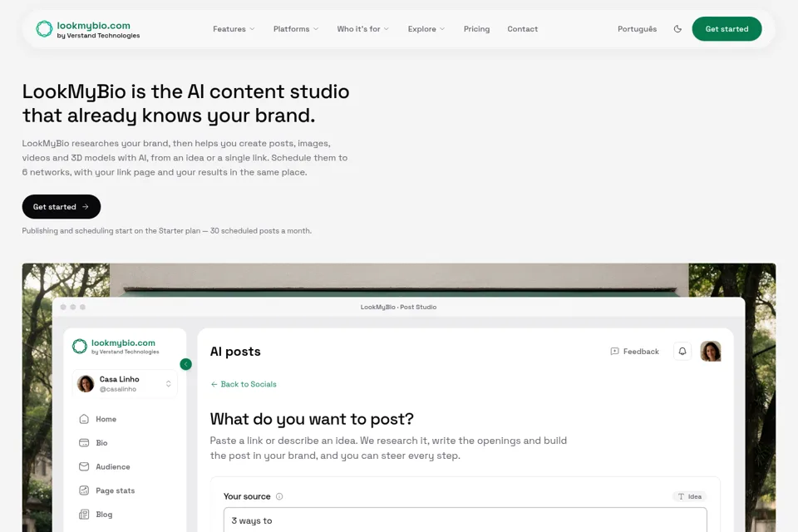Image resolution: width=798 pixels, height=532 pixels.
Task: Click the info icon next to Your source
Action: [x=279, y=496]
